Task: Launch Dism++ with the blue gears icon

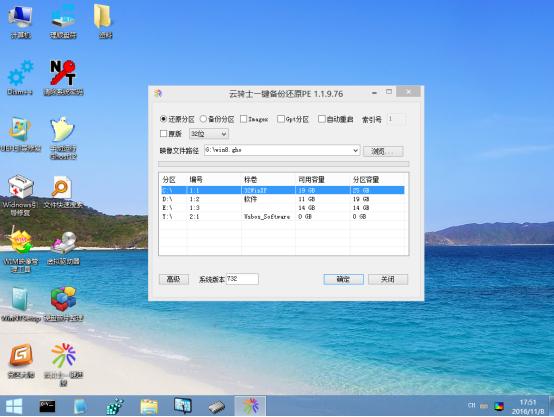Action: [20, 78]
